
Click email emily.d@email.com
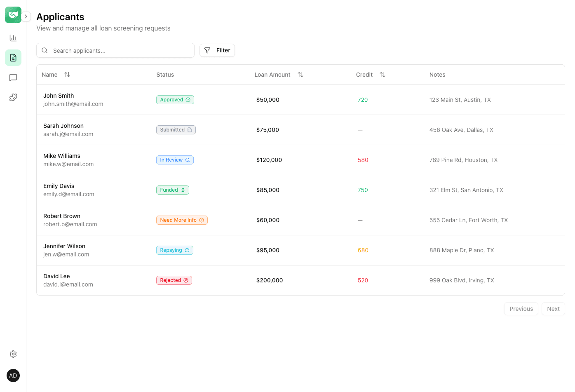(69, 194)
